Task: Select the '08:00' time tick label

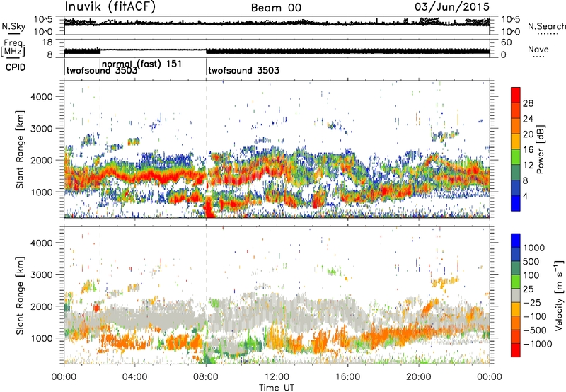Action: click(x=206, y=377)
